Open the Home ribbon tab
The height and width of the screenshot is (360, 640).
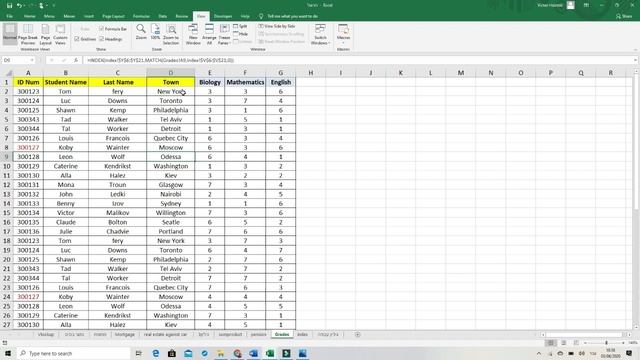29,16
